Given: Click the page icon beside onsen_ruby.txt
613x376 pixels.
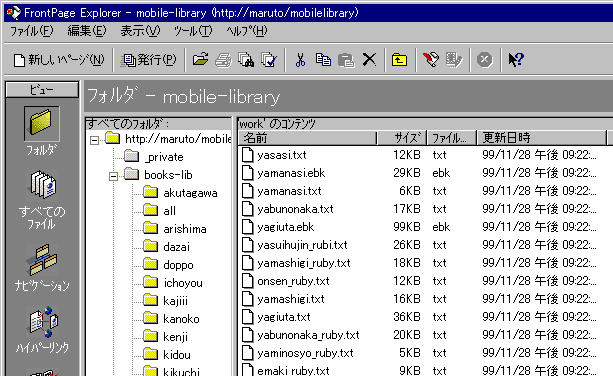Looking at the screenshot, I should point(247,281).
